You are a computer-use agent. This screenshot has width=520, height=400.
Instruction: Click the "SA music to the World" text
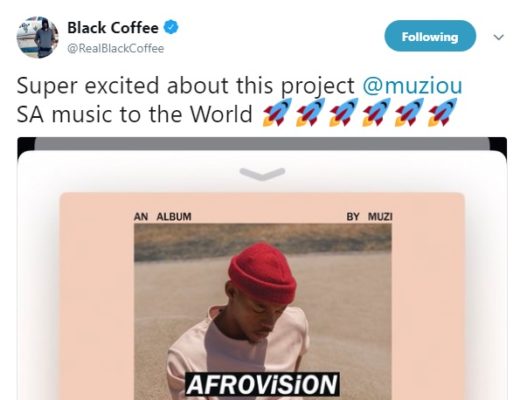pyautogui.click(x=135, y=114)
